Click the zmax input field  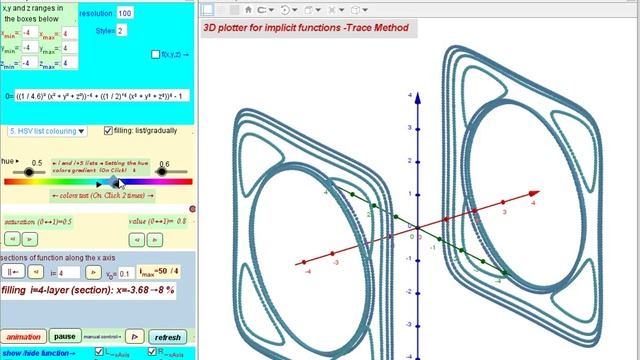69,63
